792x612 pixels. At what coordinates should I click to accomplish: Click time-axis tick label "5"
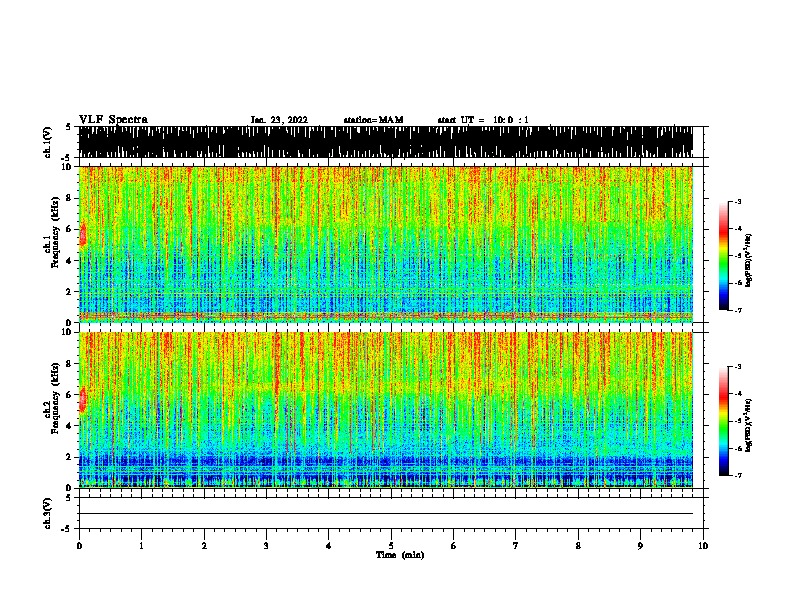[x=391, y=545]
